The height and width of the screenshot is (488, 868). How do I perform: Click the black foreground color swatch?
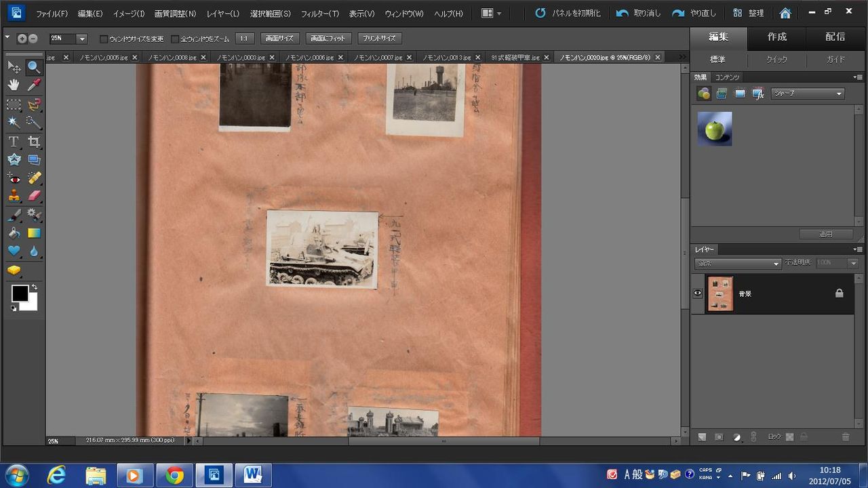[x=20, y=293]
